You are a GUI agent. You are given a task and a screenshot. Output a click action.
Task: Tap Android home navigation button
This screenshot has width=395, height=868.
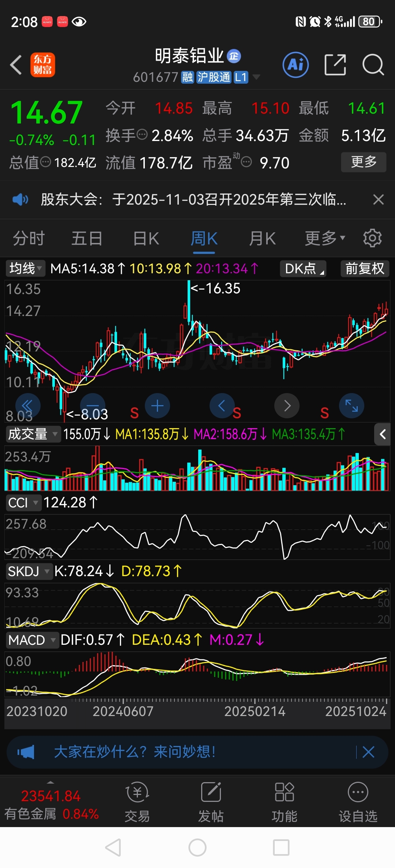[197, 848]
